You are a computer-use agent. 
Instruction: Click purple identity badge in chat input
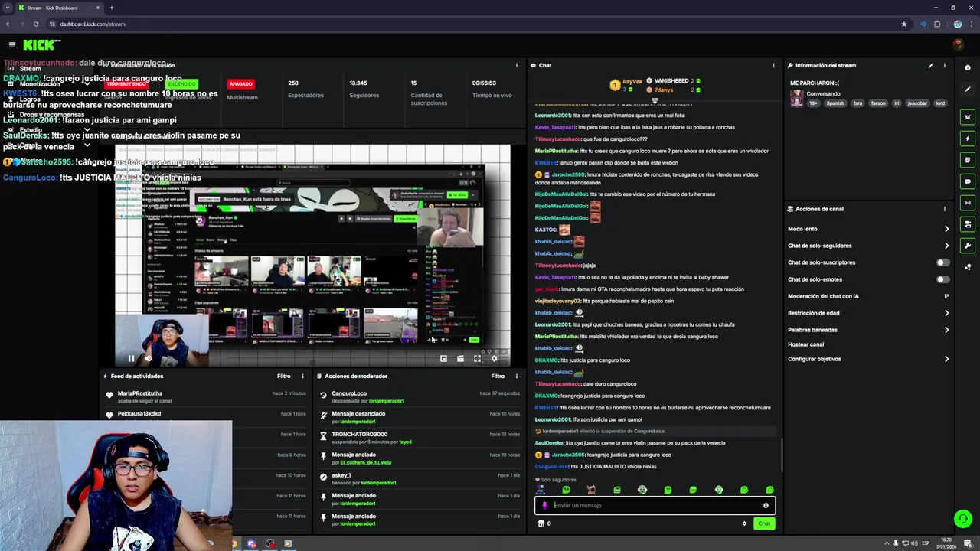(544, 505)
